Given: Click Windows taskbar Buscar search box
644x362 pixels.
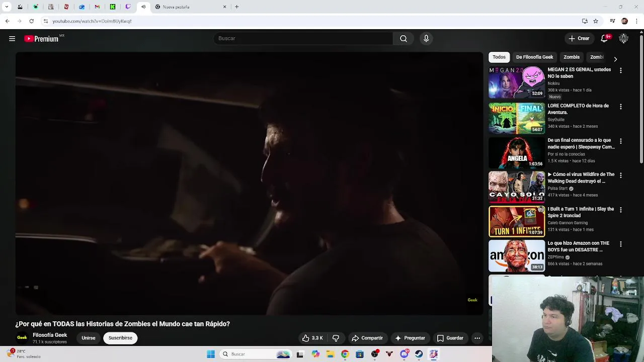Looking at the screenshot, I should click(257, 354).
